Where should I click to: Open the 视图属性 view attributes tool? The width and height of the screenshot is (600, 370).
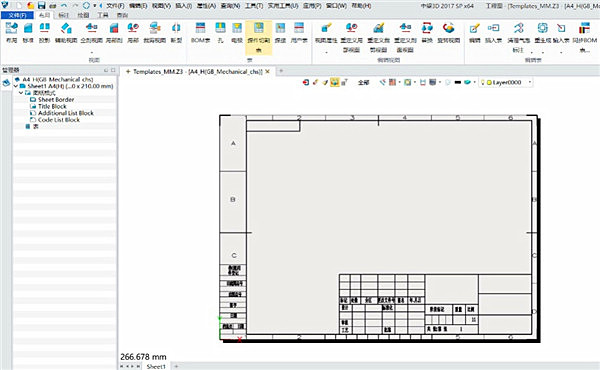(x=326, y=32)
